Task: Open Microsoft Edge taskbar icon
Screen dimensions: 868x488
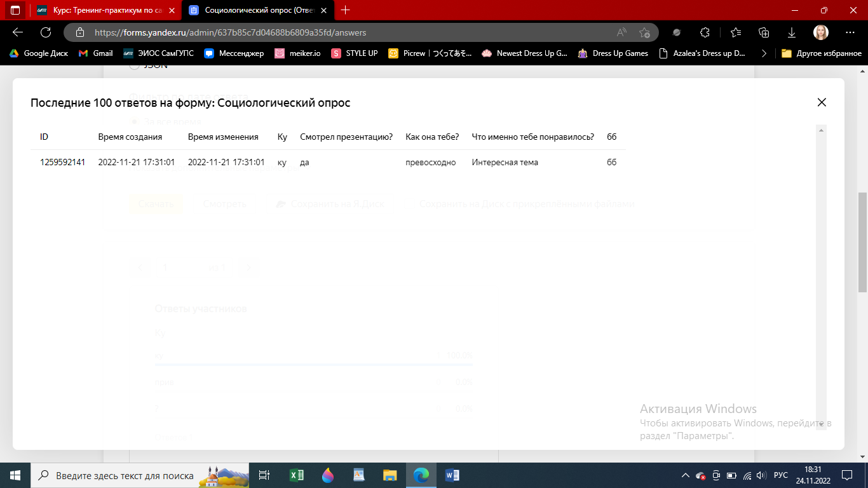Action: point(421,475)
